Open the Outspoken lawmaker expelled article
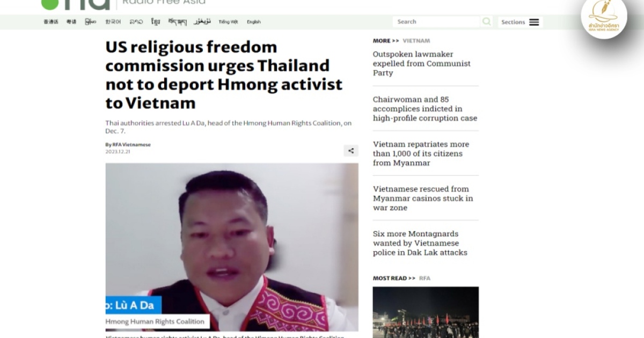The image size is (644, 338). click(422, 63)
